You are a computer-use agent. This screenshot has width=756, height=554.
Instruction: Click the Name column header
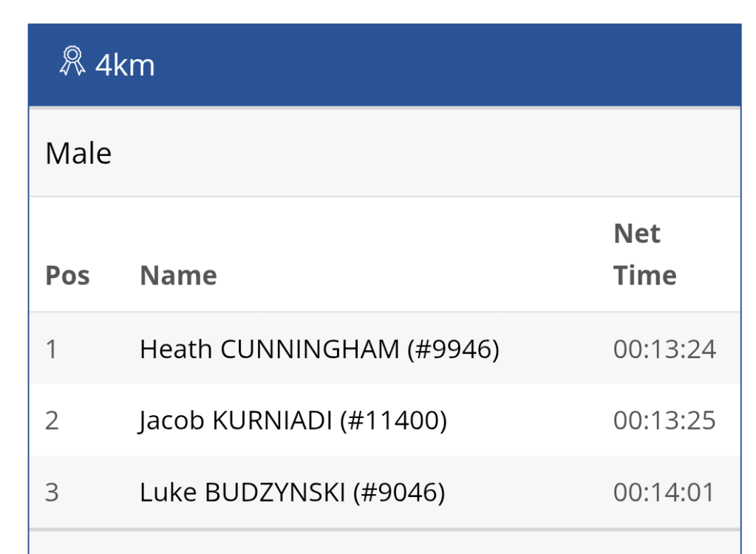coord(178,276)
